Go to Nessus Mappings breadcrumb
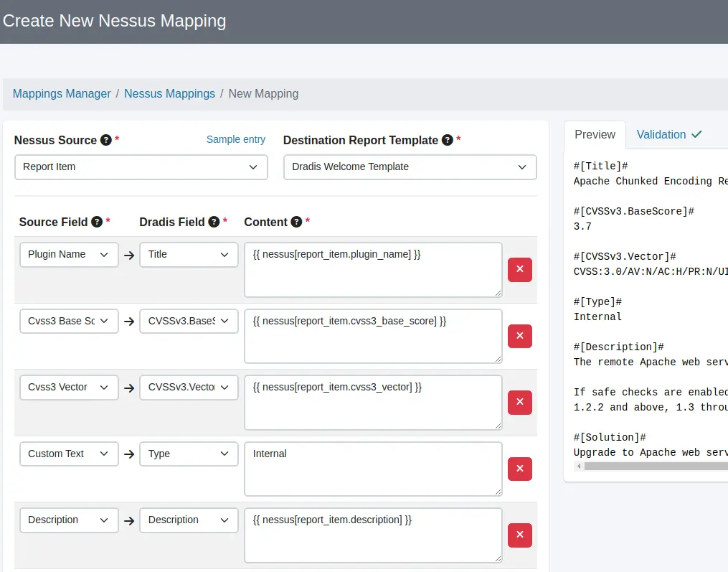The image size is (728, 572). coord(169,93)
